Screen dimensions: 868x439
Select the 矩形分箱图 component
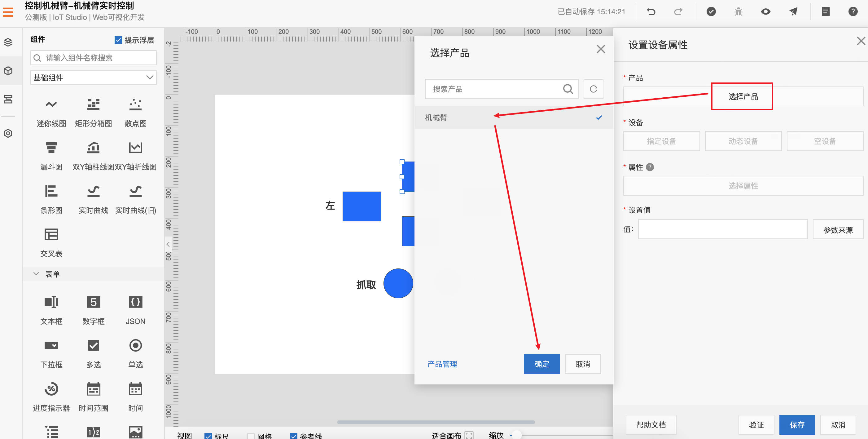point(93,113)
